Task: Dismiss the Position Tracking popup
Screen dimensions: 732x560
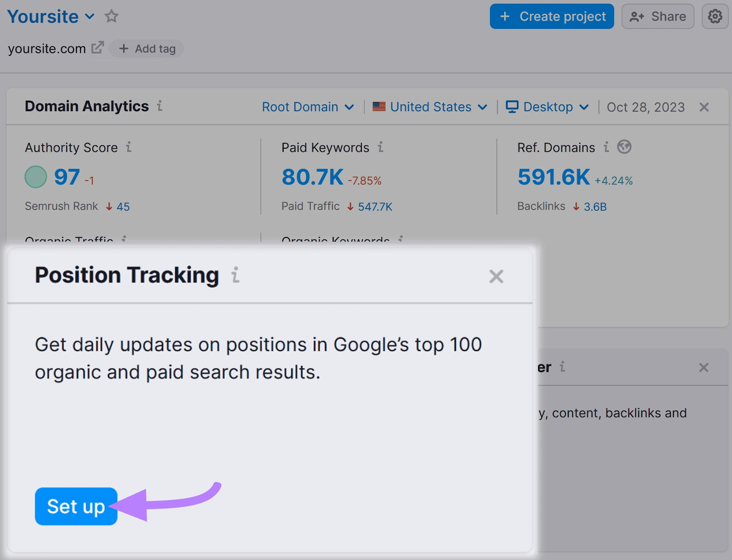Action: (496, 276)
